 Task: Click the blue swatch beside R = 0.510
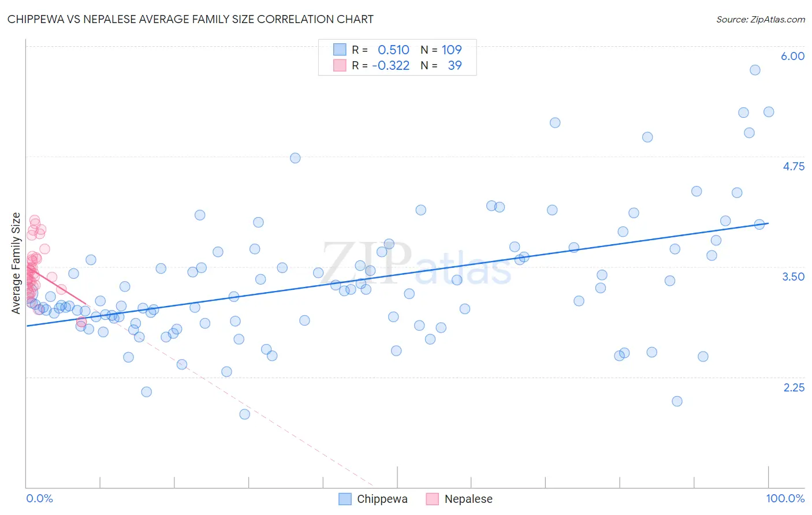[340, 50]
